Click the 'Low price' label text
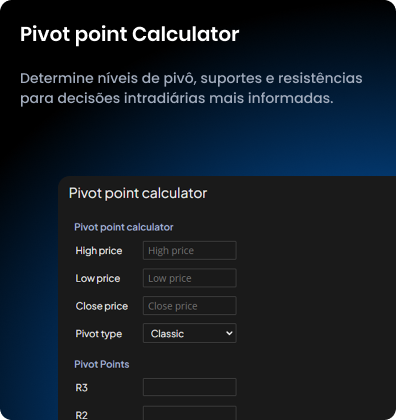 pos(98,279)
